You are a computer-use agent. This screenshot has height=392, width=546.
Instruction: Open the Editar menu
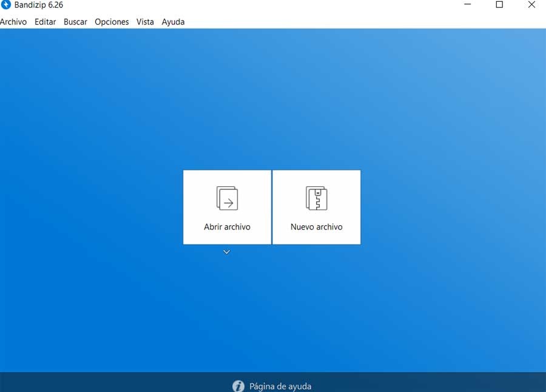coord(45,22)
